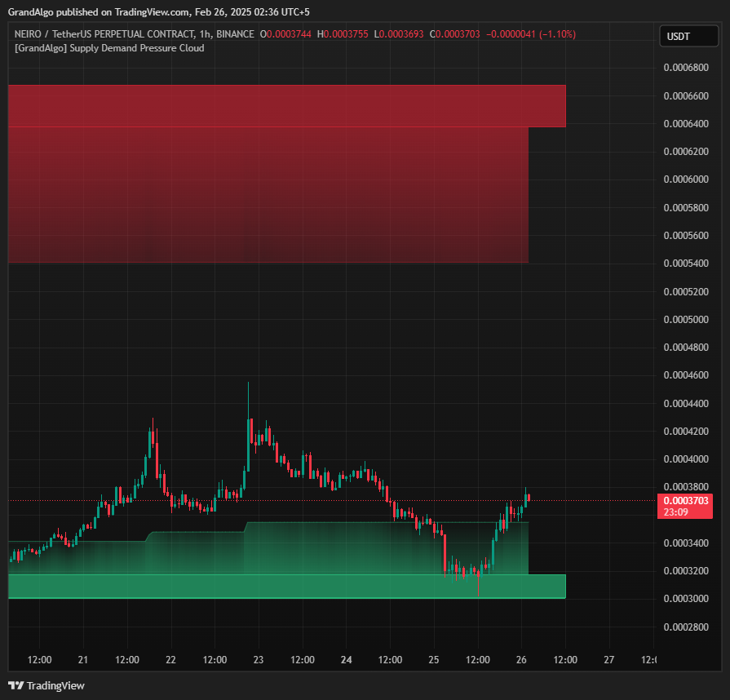Click the 0.0006400 price axis label

[x=686, y=123]
